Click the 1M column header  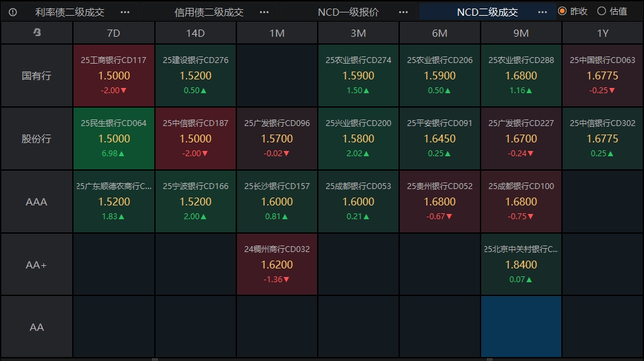tap(277, 33)
